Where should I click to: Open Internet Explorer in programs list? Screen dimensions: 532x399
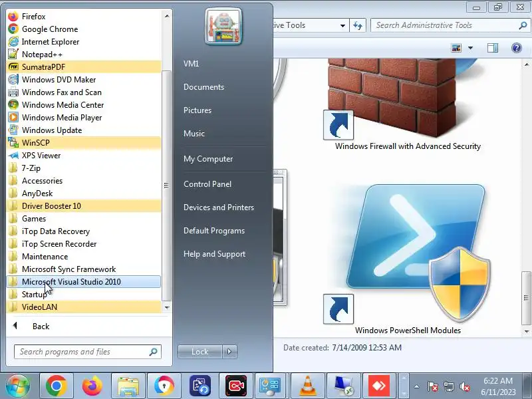point(84,42)
